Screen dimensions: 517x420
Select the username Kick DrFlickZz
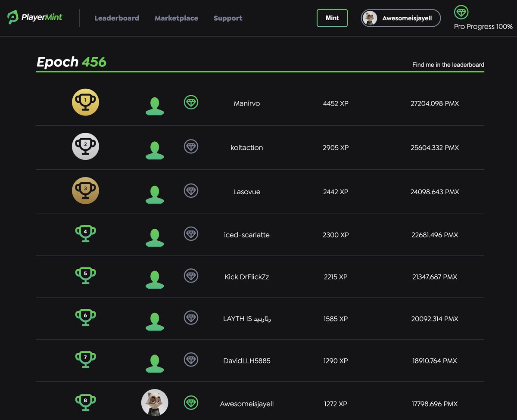click(x=247, y=277)
